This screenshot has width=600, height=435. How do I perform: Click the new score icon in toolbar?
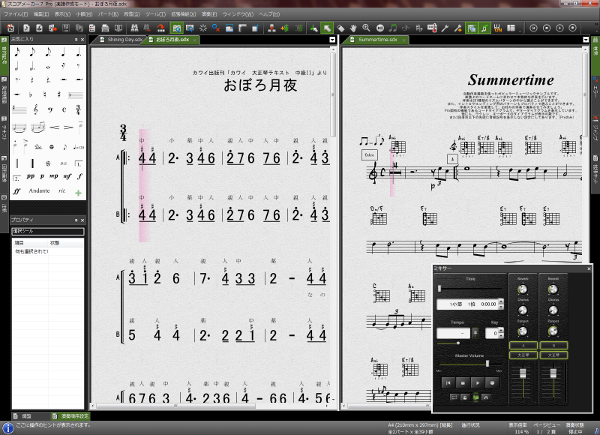pyautogui.click(x=26, y=28)
